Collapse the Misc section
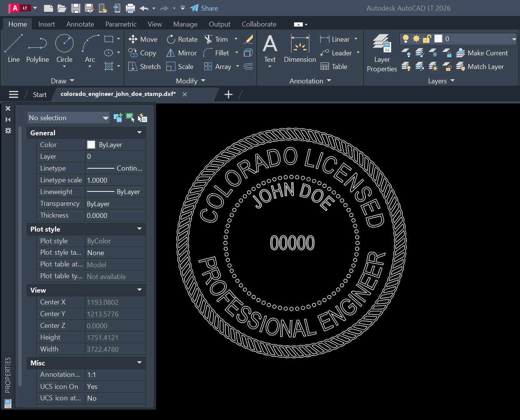The height and width of the screenshot is (420, 520). (x=139, y=363)
